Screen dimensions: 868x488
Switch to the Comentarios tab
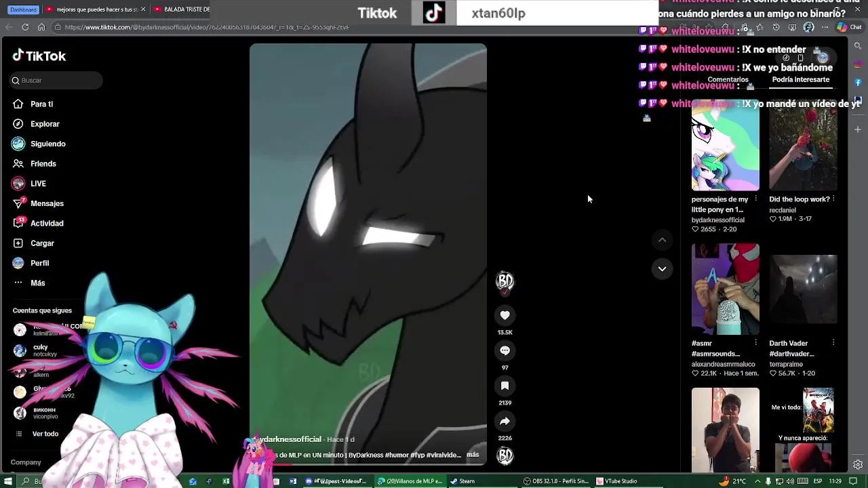coord(728,79)
